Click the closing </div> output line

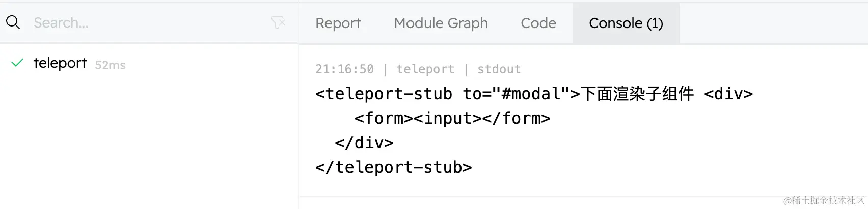[x=364, y=143]
